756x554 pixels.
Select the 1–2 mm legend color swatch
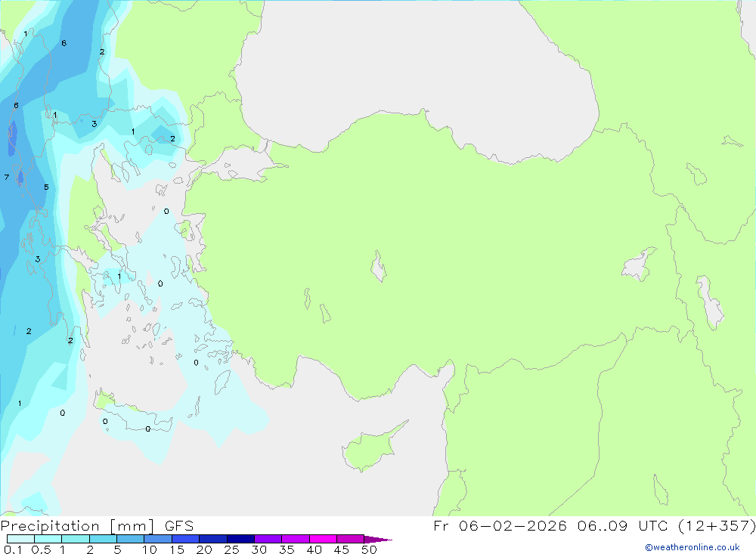tap(76, 539)
